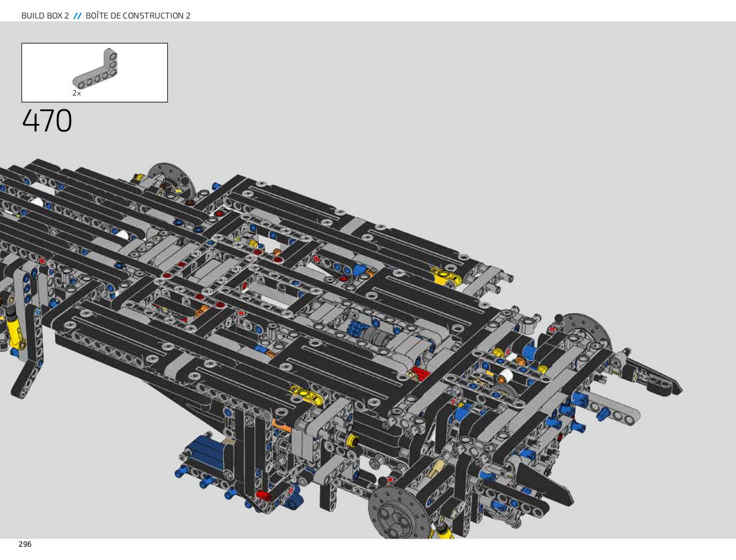Click the page number 296
Viewport: 736px width, 560px height.
[x=25, y=544]
